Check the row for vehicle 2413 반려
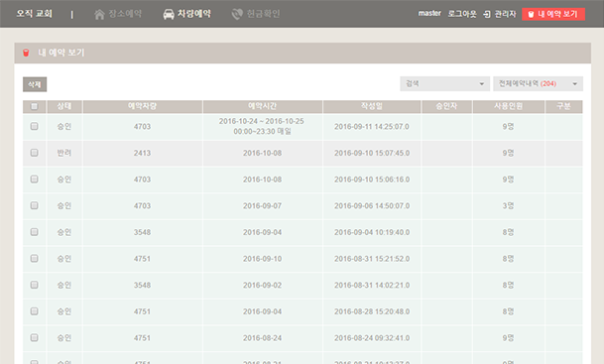The image size is (604, 364). point(35,153)
